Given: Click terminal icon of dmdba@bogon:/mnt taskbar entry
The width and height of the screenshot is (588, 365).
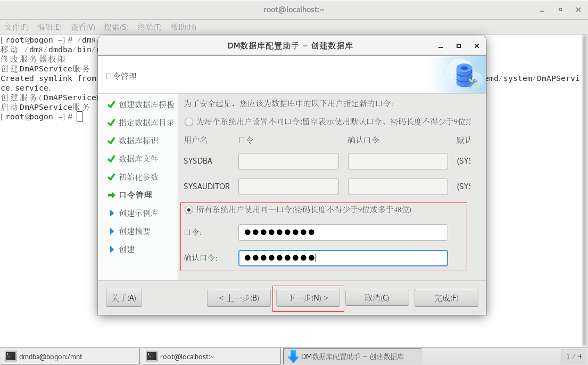Looking at the screenshot, I should [x=11, y=356].
